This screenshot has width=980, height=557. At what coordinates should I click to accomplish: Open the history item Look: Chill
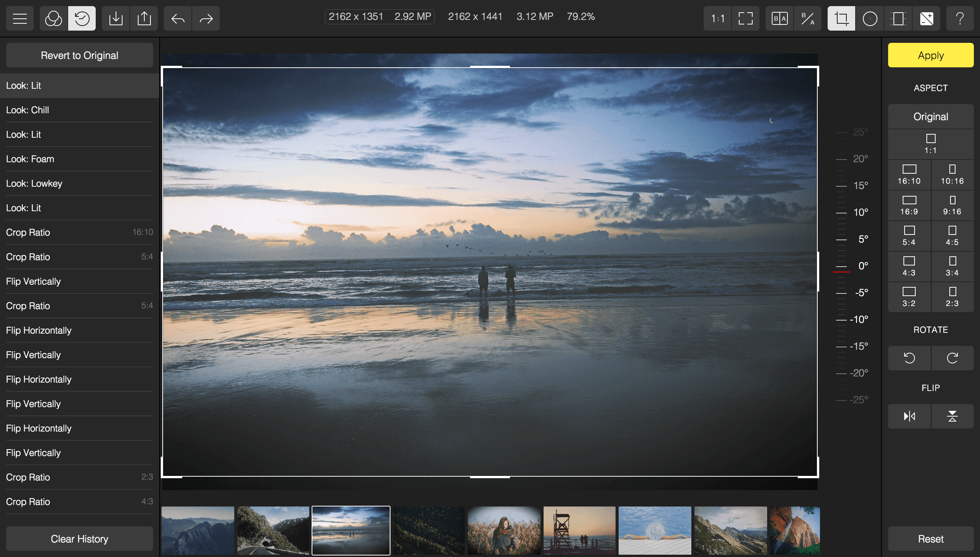click(79, 110)
